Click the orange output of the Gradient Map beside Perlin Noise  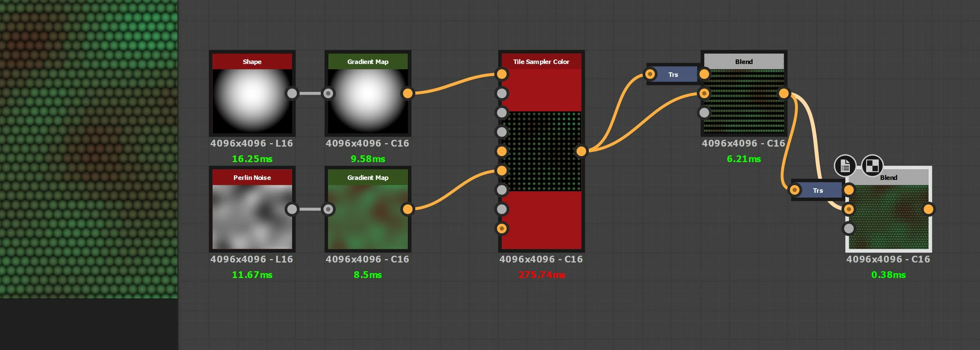(408, 209)
